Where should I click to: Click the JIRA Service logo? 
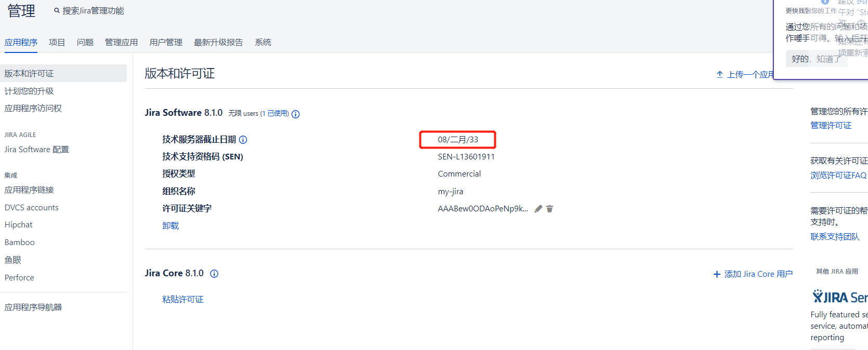point(840,297)
